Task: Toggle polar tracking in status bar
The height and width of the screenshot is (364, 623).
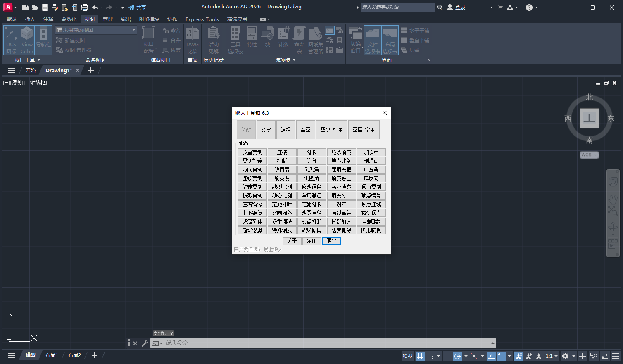Action: coord(458,356)
